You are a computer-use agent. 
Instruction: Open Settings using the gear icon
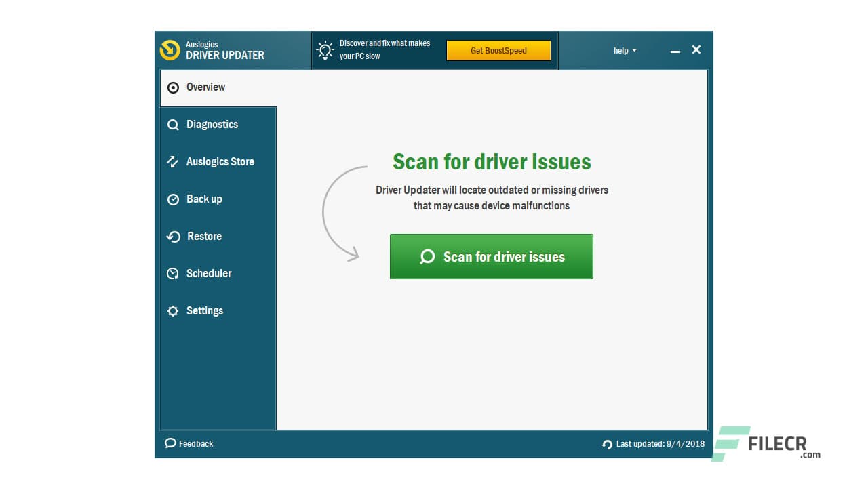tap(172, 311)
